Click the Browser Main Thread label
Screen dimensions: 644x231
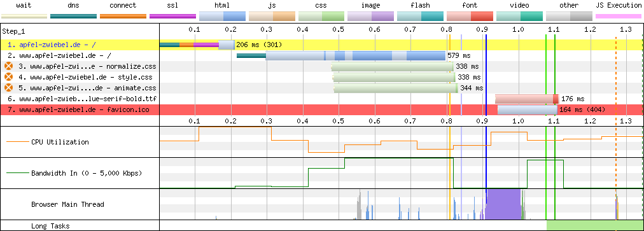pyautogui.click(x=67, y=204)
